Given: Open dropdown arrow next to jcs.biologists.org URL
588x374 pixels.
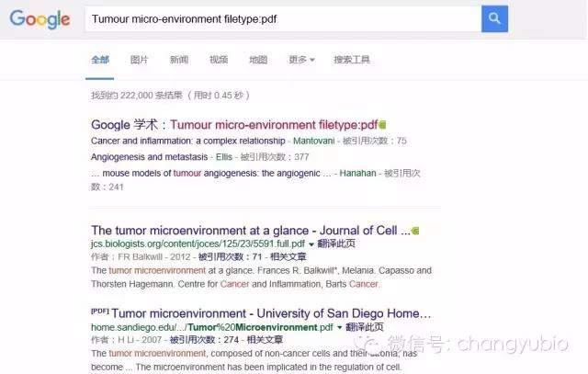Looking at the screenshot, I should 311,244.
